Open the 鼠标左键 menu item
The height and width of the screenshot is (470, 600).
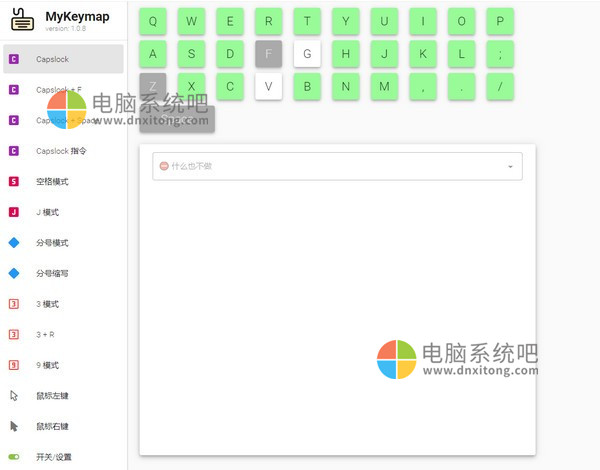coord(63,395)
